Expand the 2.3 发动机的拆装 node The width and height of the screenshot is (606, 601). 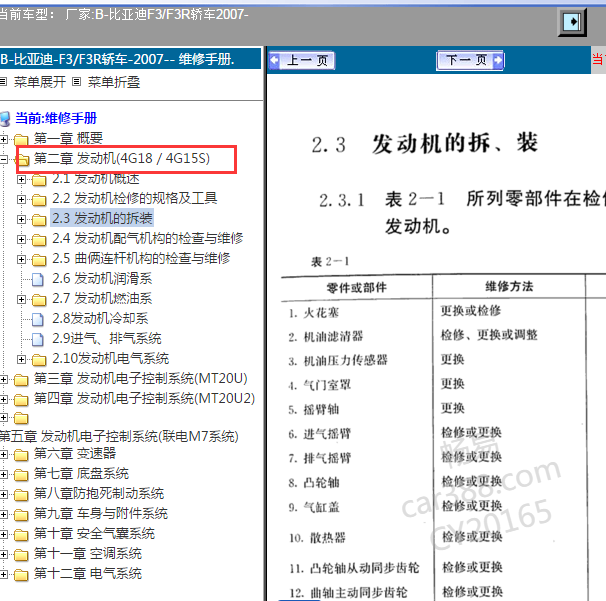coord(22,220)
